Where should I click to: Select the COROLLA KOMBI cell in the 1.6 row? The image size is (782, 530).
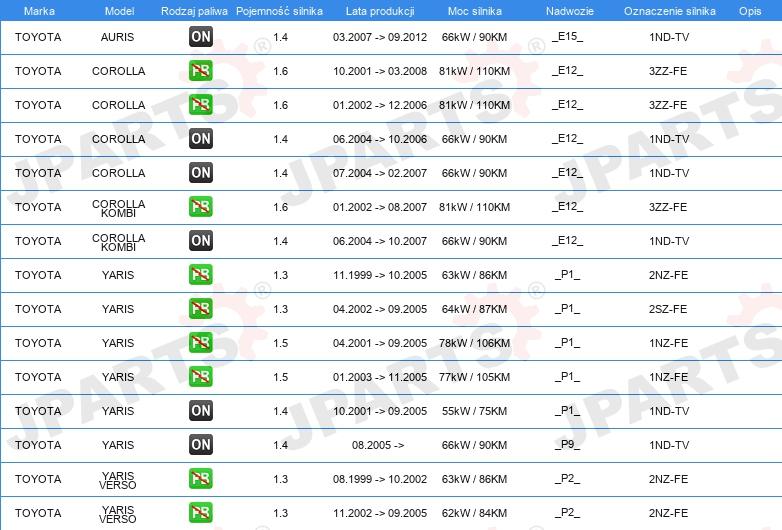point(119,208)
